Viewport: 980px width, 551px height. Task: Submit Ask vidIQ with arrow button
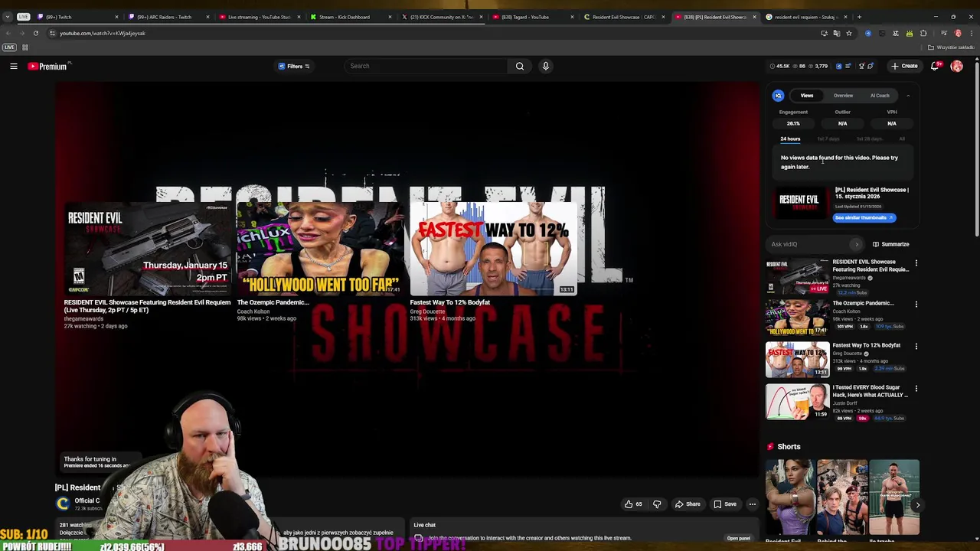[856, 244]
